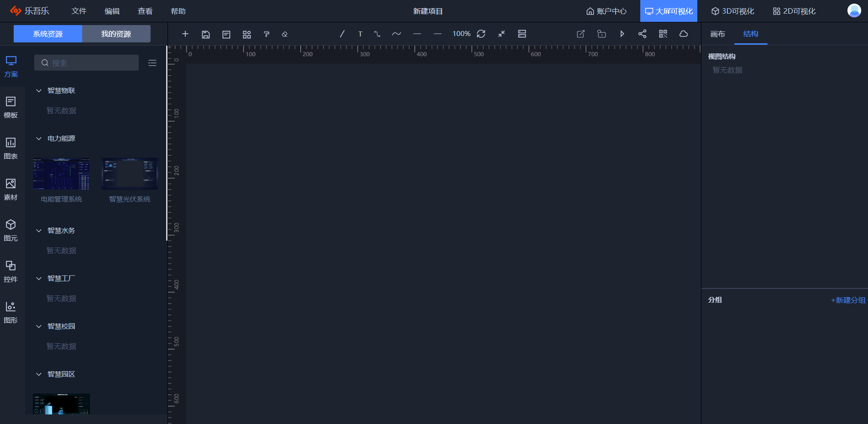Open the 素材 sidebar category
The width and height of the screenshot is (868, 424).
click(x=11, y=190)
